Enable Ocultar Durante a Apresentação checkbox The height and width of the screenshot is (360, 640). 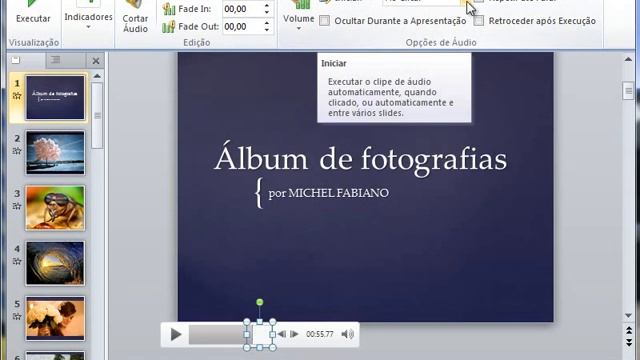coord(324,21)
